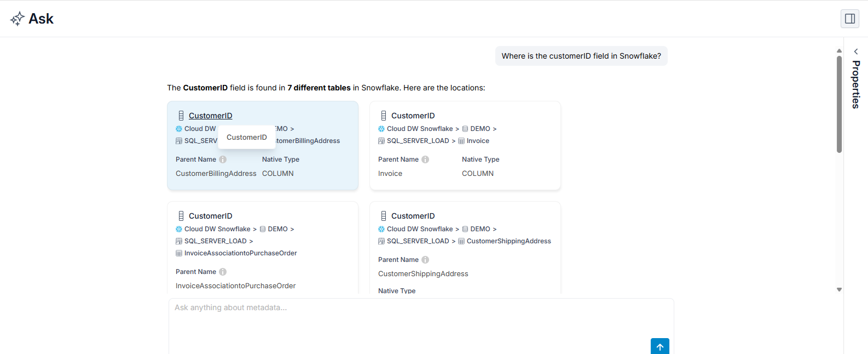
Task: Click the scrollbar up arrow
Action: coord(839,51)
